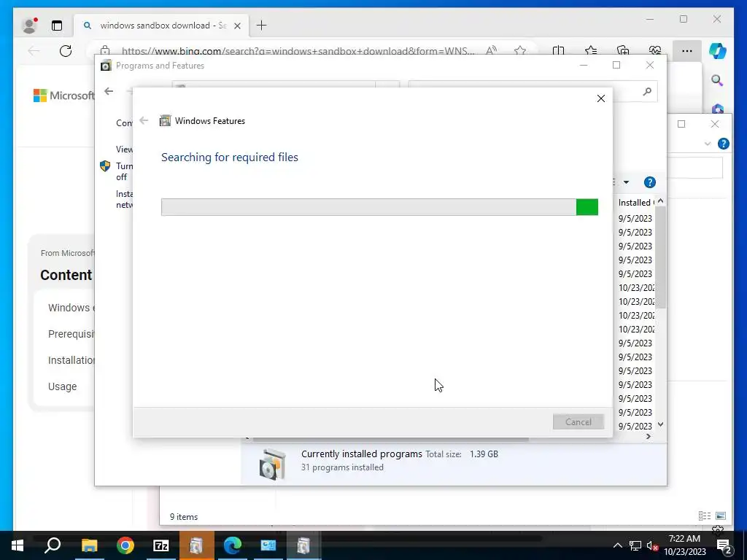747x560 pixels.
Task: Click '9 items' status text
Action: pyautogui.click(x=184, y=517)
